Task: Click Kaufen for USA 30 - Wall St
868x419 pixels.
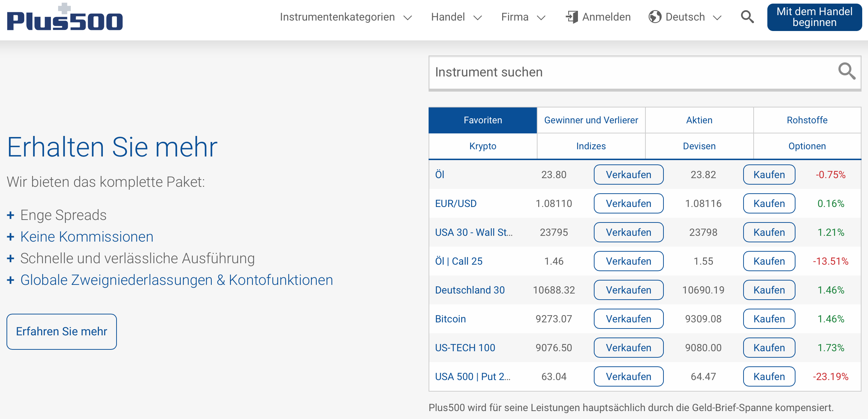Action: [769, 232]
